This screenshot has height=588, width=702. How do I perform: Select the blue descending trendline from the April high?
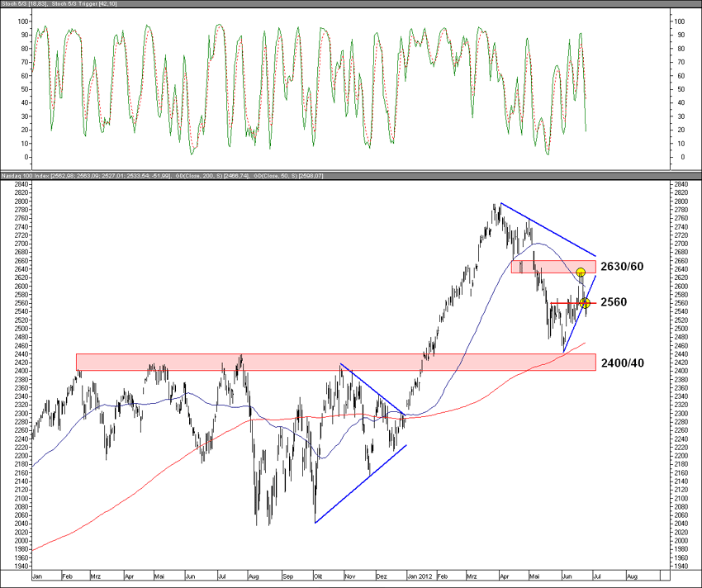tap(548, 230)
